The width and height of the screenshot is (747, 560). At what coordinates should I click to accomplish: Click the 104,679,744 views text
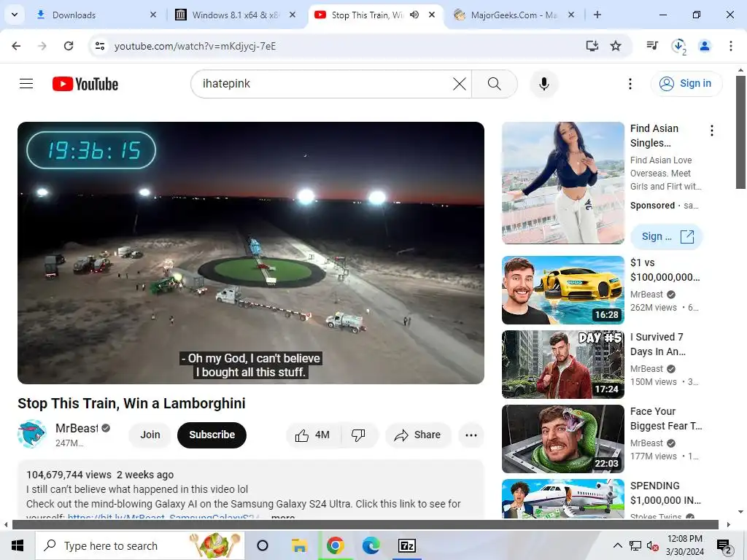(69, 475)
